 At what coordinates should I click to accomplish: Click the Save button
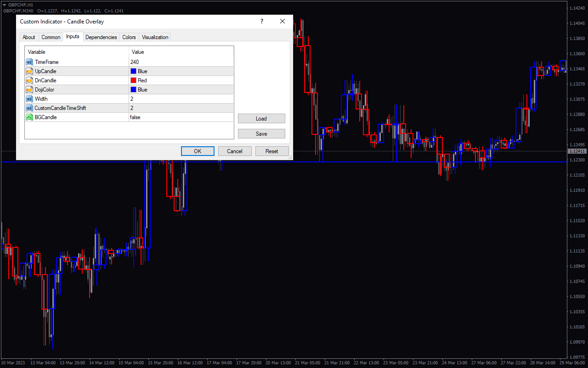coord(261,134)
